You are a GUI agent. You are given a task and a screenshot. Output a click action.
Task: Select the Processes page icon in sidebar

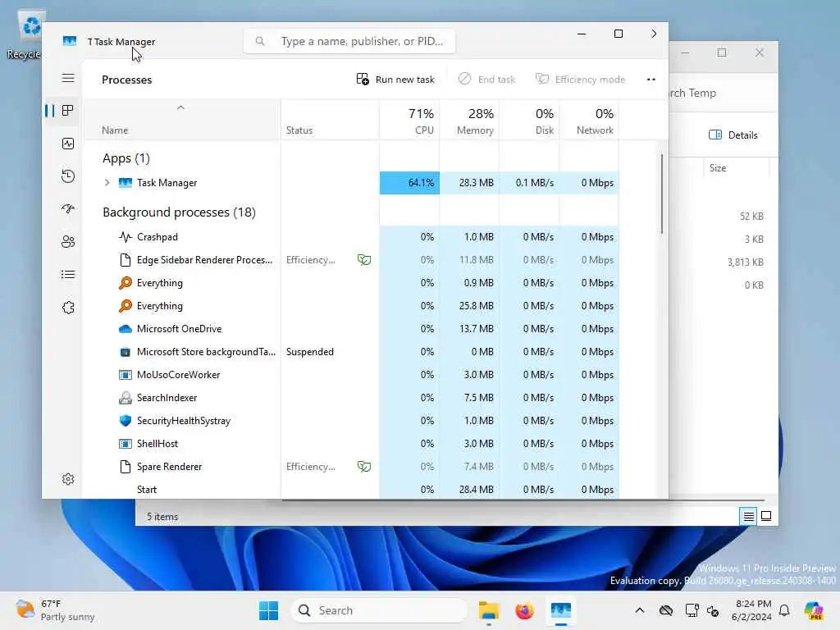coord(68,111)
